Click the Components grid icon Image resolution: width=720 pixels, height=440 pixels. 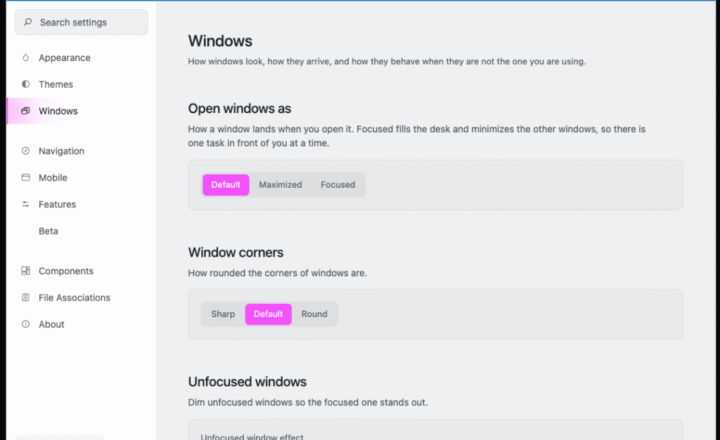click(26, 271)
